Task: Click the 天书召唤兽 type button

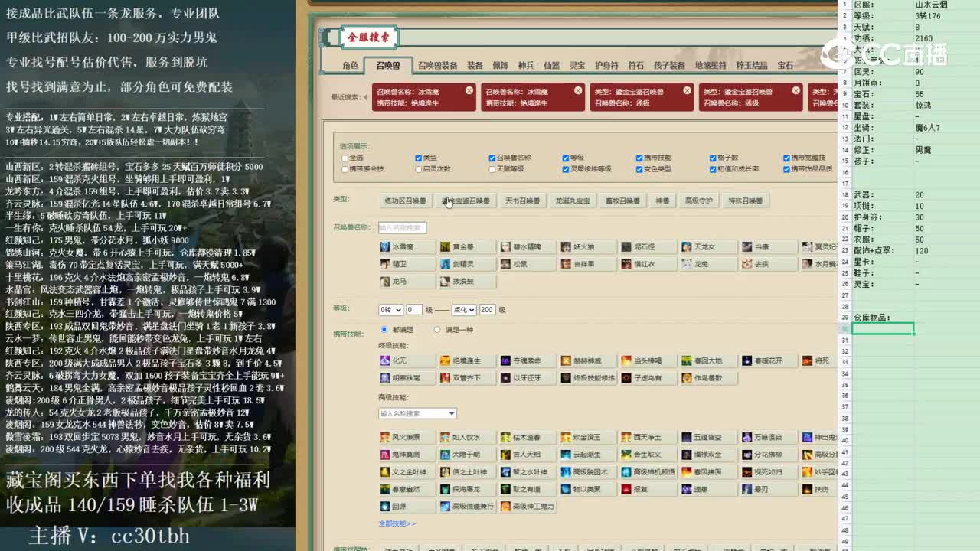Action: tap(522, 201)
